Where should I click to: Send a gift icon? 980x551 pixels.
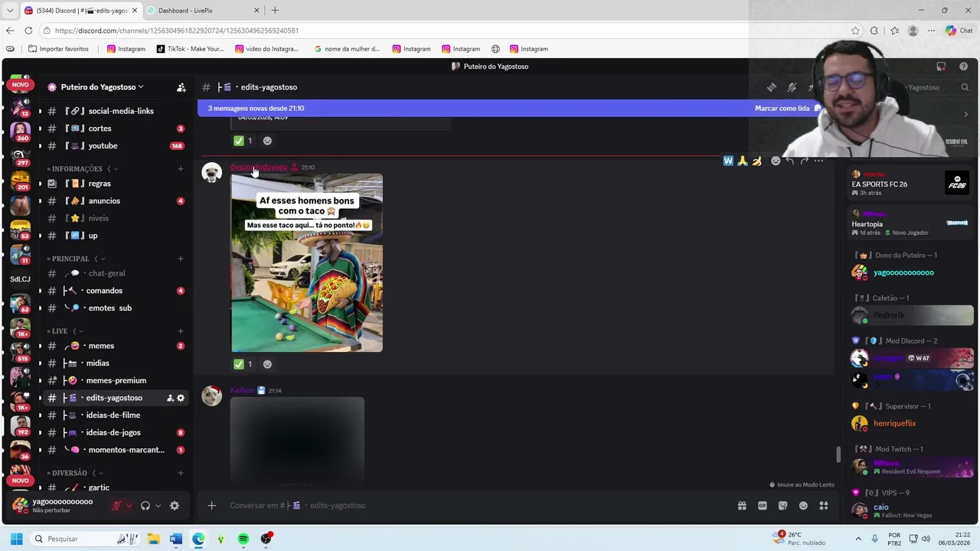(742, 505)
